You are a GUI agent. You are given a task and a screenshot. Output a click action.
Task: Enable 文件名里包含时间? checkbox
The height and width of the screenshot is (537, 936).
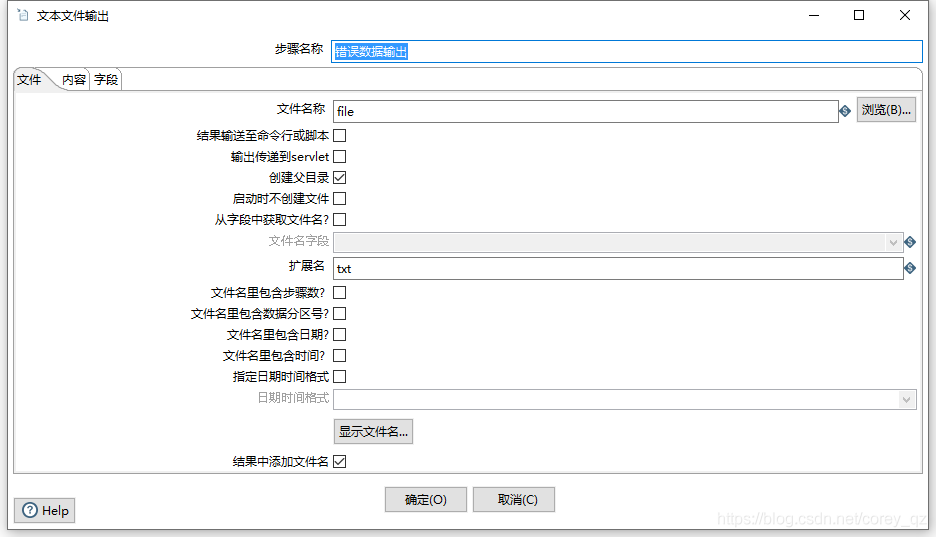[x=340, y=356]
